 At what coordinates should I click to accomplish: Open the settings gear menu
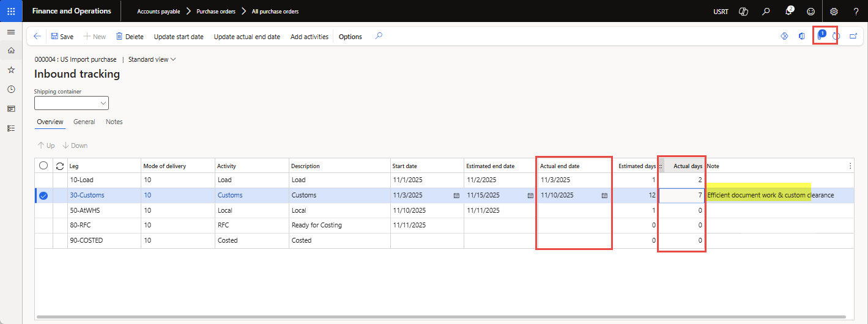pyautogui.click(x=833, y=11)
